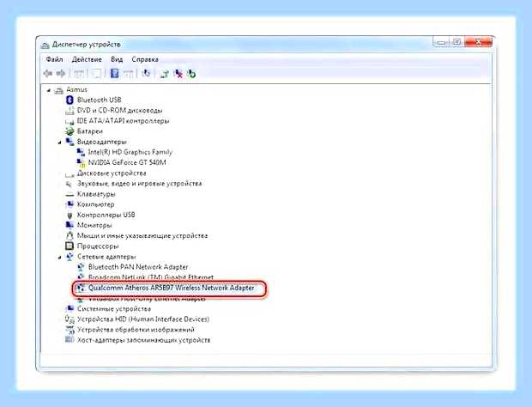Select the Сетевые адаптеры label
Viewport: 532px width, 407px height.
point(106,257)
